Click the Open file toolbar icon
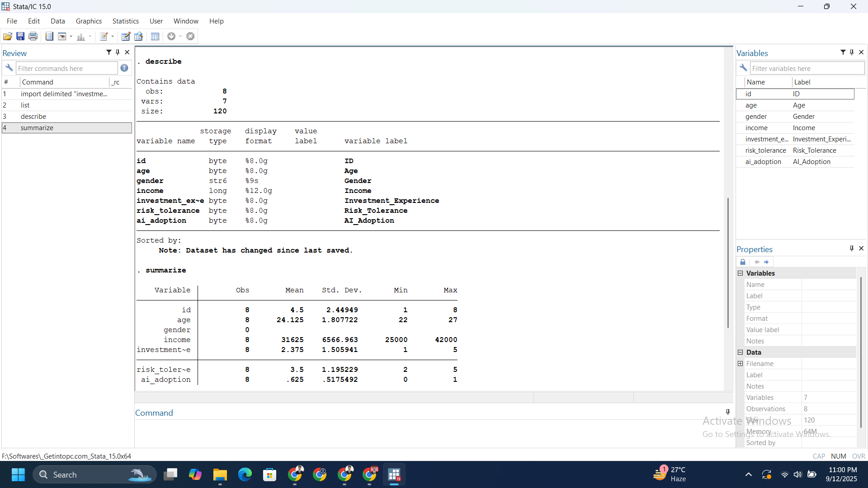The width and height of the screenshot is (868, 488). (7, 37)
